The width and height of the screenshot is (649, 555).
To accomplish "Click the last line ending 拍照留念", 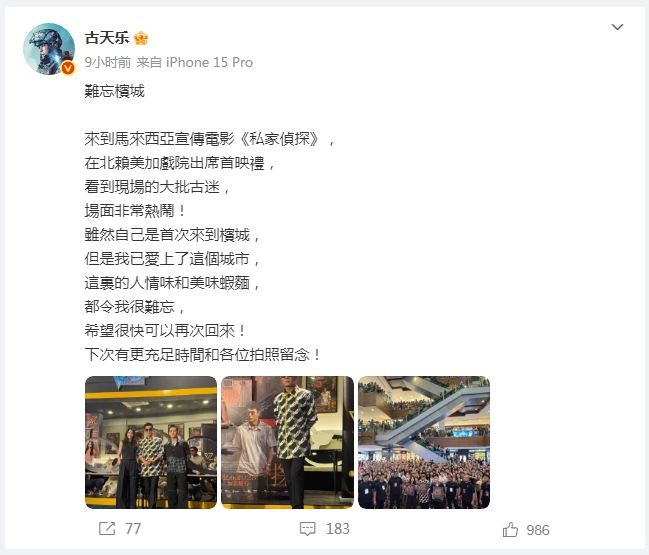I will [x=202, y=355].
